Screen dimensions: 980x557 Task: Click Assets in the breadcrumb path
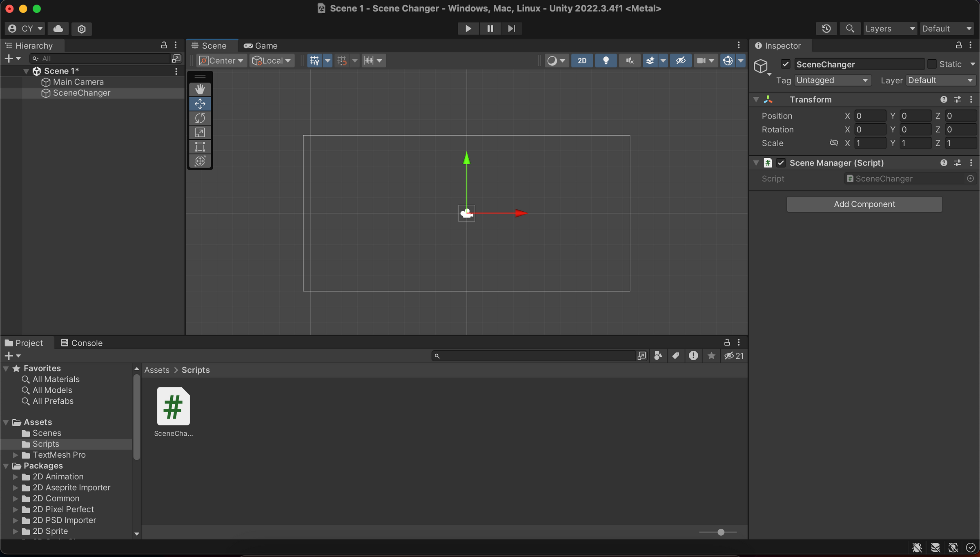(x=156, y=369)
